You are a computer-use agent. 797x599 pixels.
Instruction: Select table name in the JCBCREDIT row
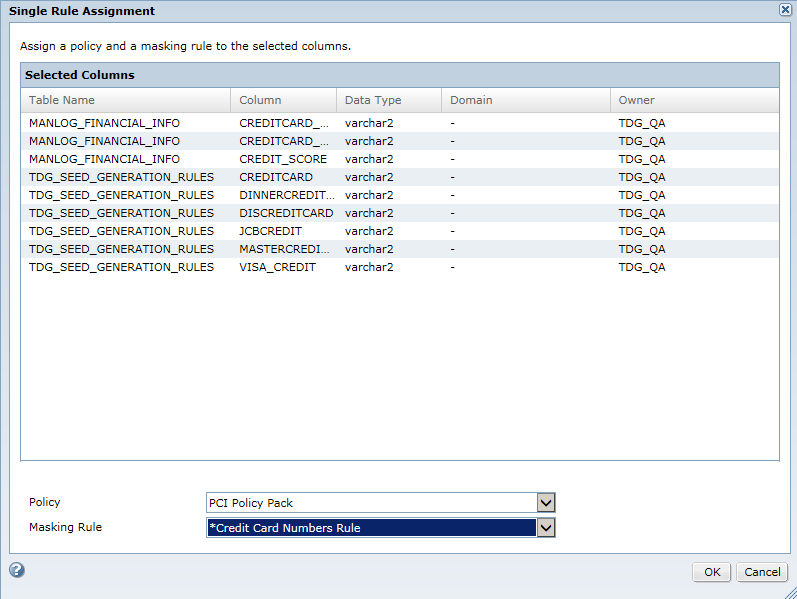(x=121, y=231)
